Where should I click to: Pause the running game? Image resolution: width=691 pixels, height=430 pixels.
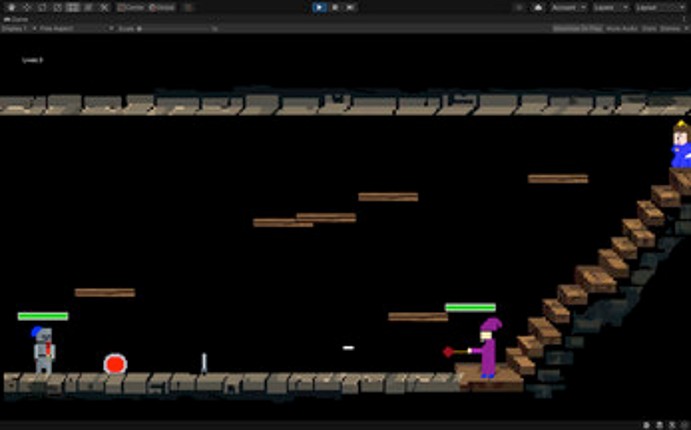point(335,7)
